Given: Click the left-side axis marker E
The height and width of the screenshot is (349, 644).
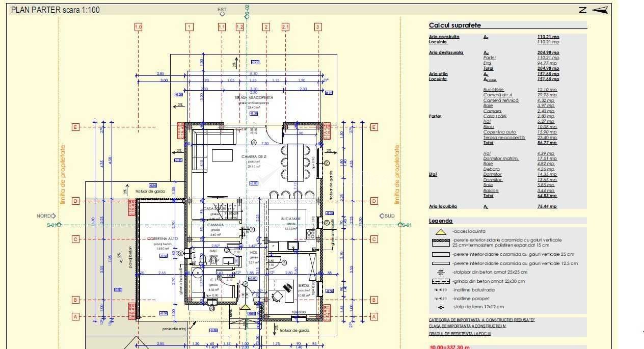Looking at the screenshot, I should coord(75,127).
